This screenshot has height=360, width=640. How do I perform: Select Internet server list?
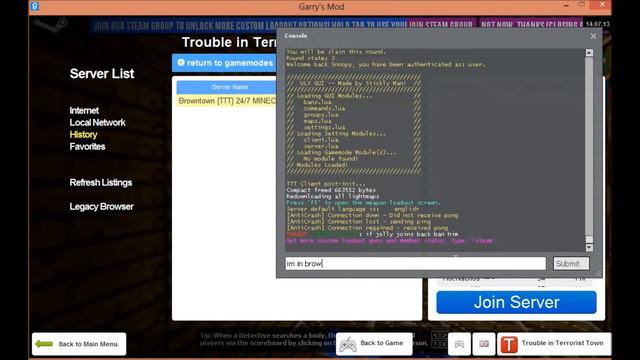coord(84,111)
